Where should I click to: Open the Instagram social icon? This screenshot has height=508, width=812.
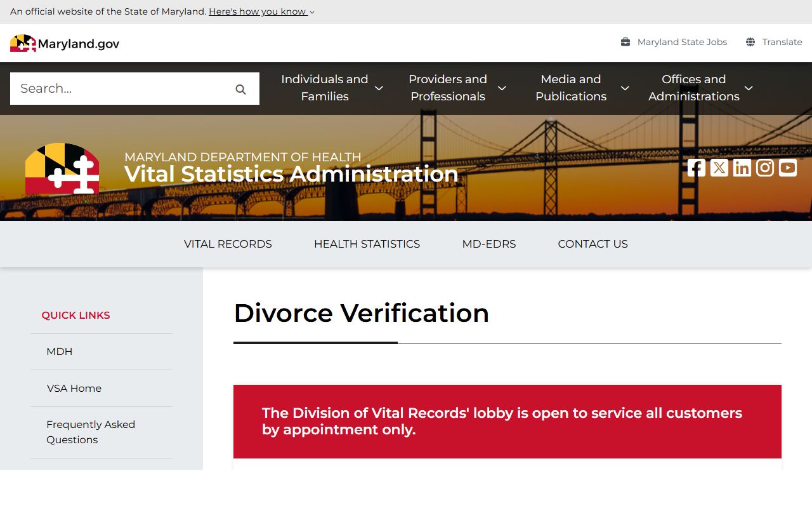765,168
